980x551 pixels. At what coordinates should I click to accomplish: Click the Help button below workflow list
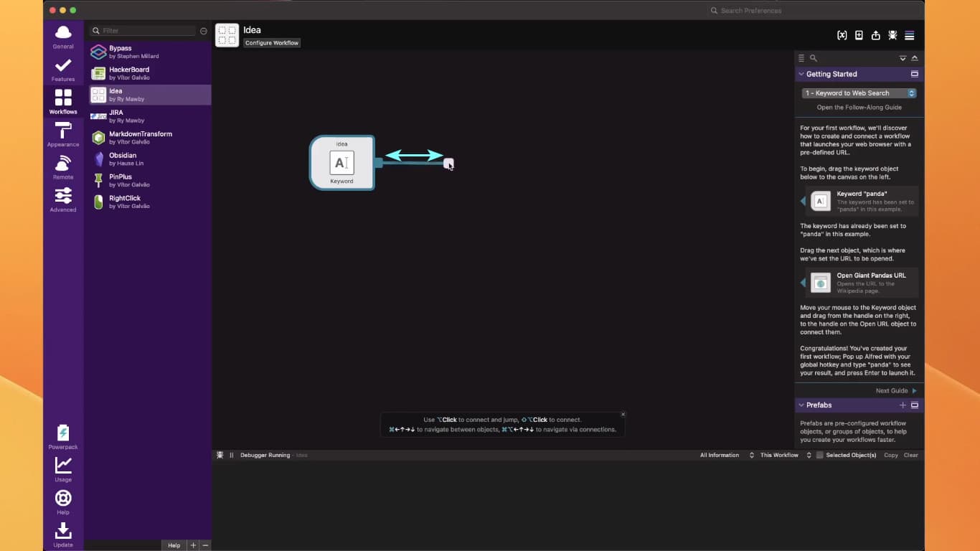174,545
